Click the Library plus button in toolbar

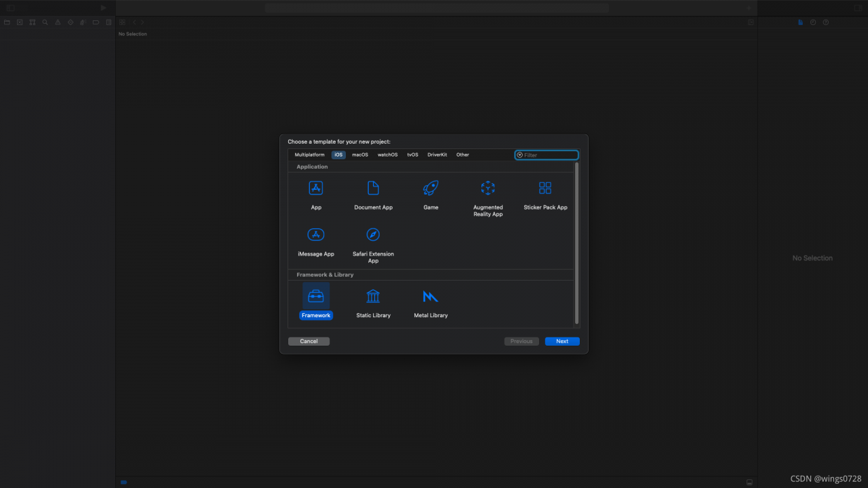click(749, 7)
